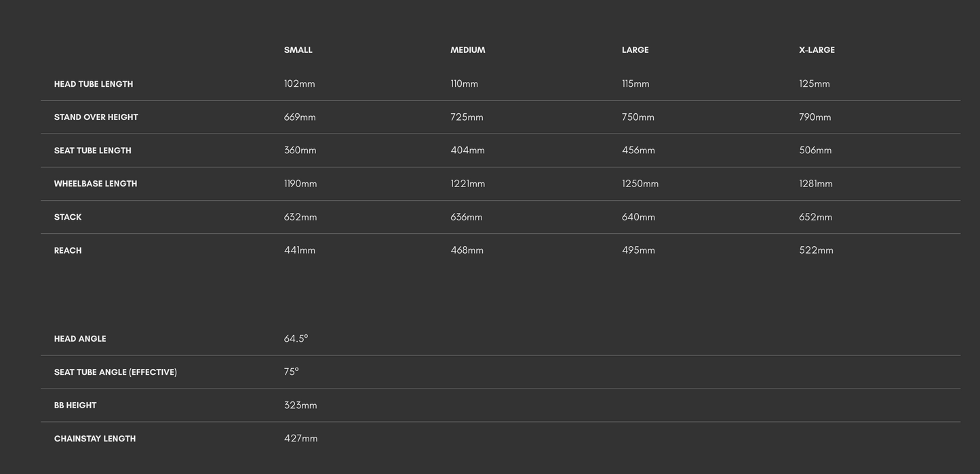The height and width of the screenshot is (474, 980).
Task: Click the 522mm X-Large reach value
Action: coord(816,250)
